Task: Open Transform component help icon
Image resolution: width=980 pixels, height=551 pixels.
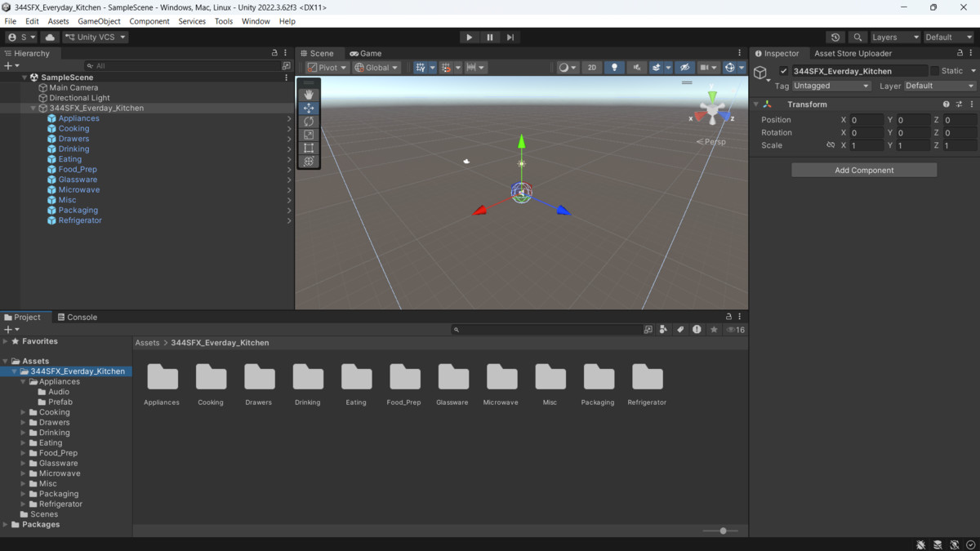Action: tap(947, 104)
